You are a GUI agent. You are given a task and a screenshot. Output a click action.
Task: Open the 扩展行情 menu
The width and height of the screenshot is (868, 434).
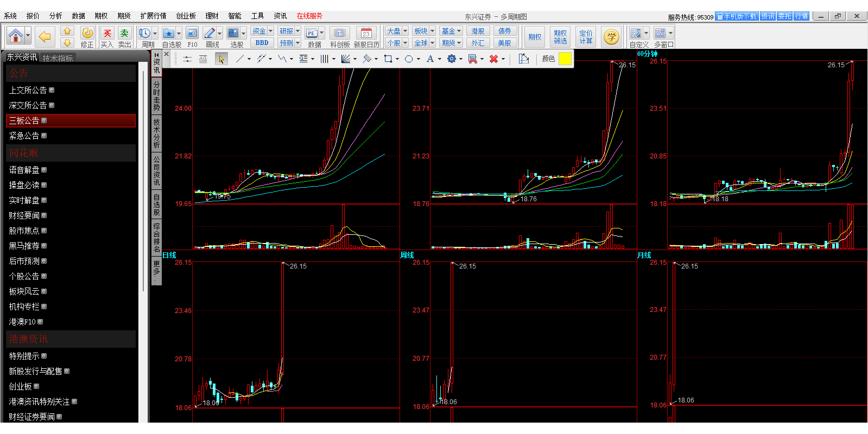(153, 16)
